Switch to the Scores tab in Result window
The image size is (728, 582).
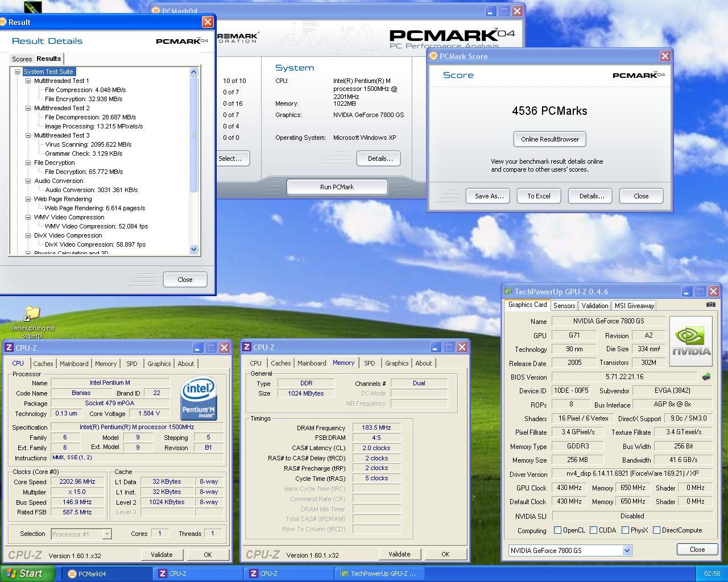click(22, 59)
